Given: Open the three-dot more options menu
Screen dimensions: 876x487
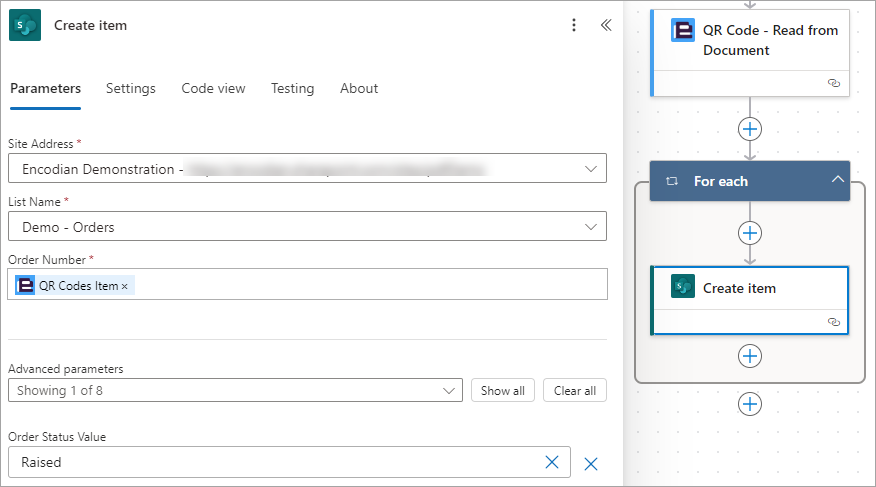Looking at the screenshot, I should 574,25.
